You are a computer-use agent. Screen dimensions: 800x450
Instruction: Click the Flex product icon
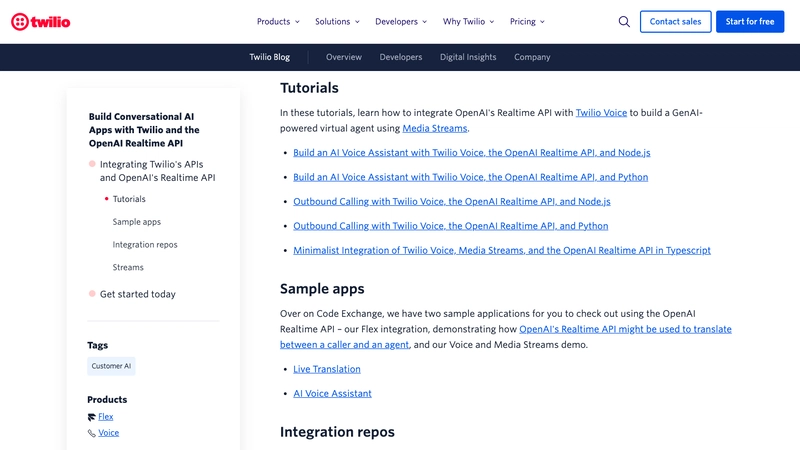click(92, 417)
